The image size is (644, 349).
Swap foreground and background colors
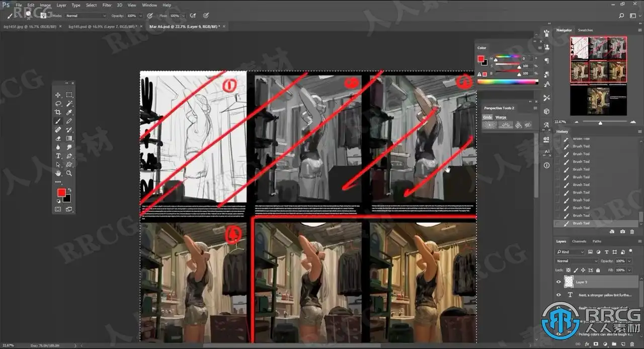click(69, 190)
